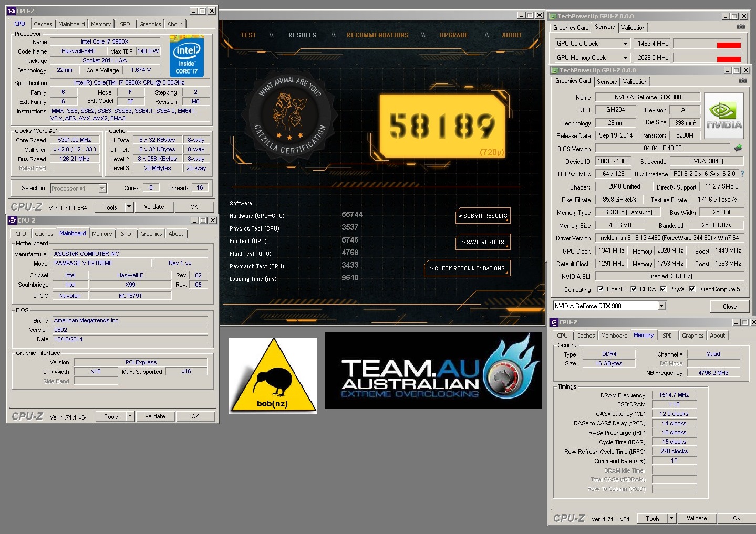Click the CPU-Z title bar icon of the CPU window
This screenshot has width=756, height=534.
12,11
